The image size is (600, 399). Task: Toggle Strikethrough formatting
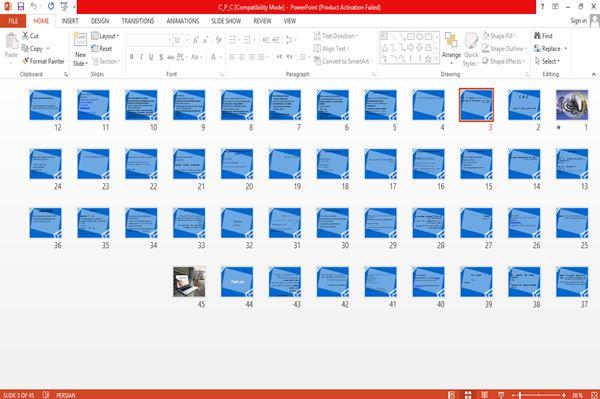171,57
